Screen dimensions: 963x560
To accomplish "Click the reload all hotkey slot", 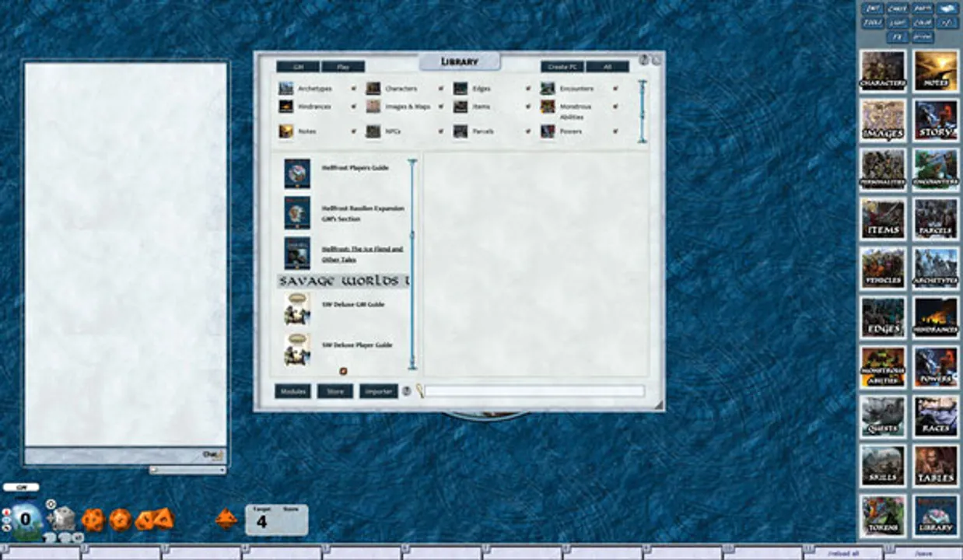I will pos(844,553).
